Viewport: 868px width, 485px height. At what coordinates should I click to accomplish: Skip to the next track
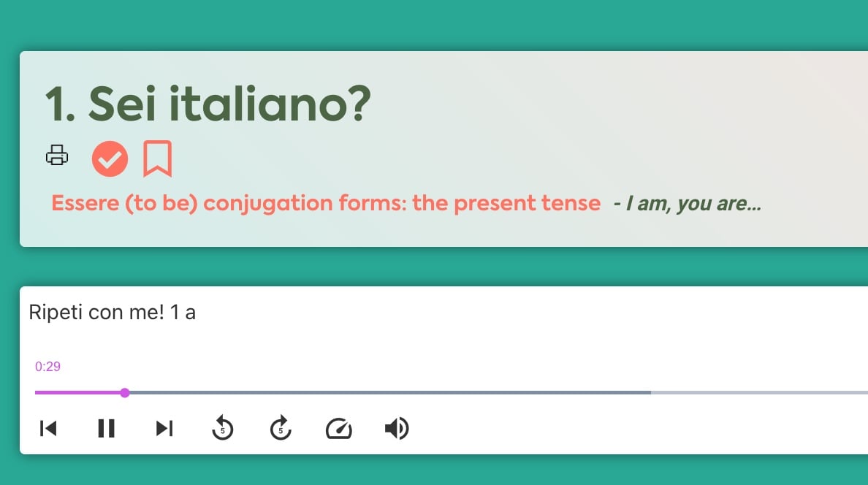[x=164, y=429]
